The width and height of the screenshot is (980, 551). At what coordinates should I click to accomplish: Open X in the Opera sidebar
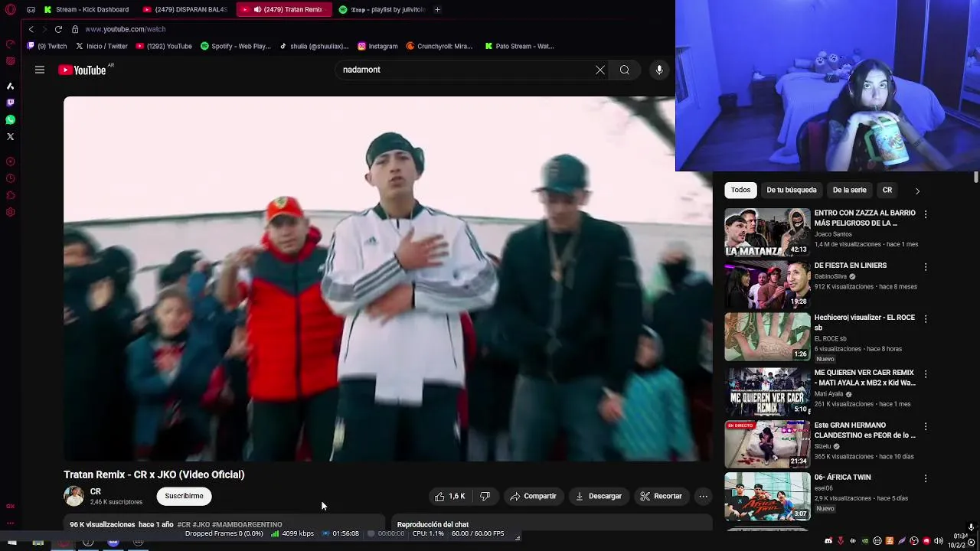pos(10,136)
